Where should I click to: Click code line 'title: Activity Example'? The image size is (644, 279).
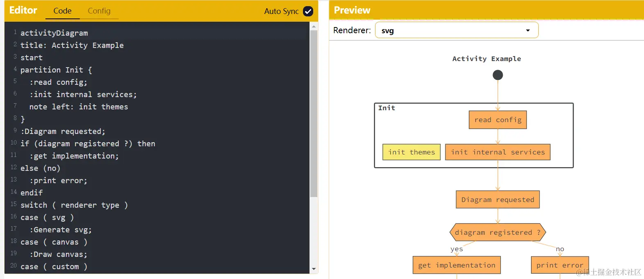(x=72, y=45)
